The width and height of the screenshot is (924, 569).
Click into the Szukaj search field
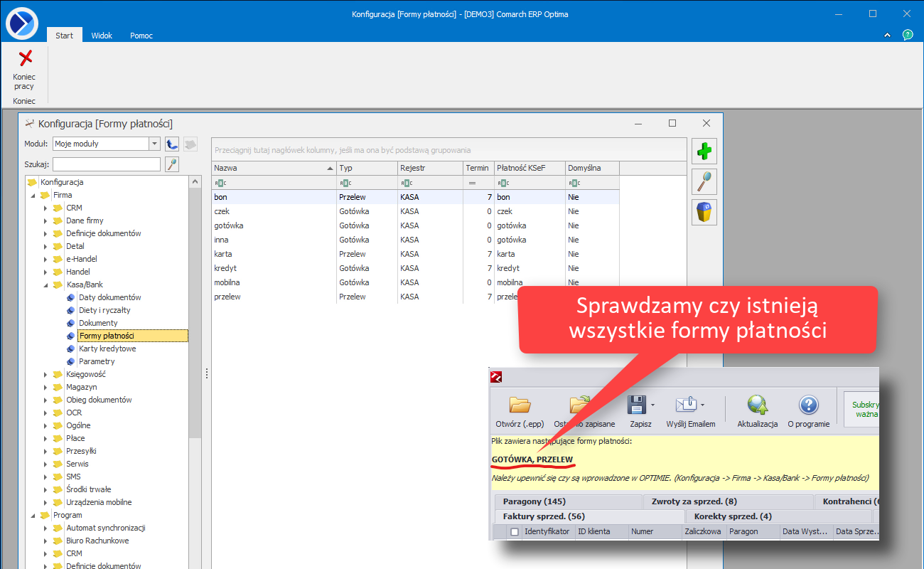coord(107,164)
